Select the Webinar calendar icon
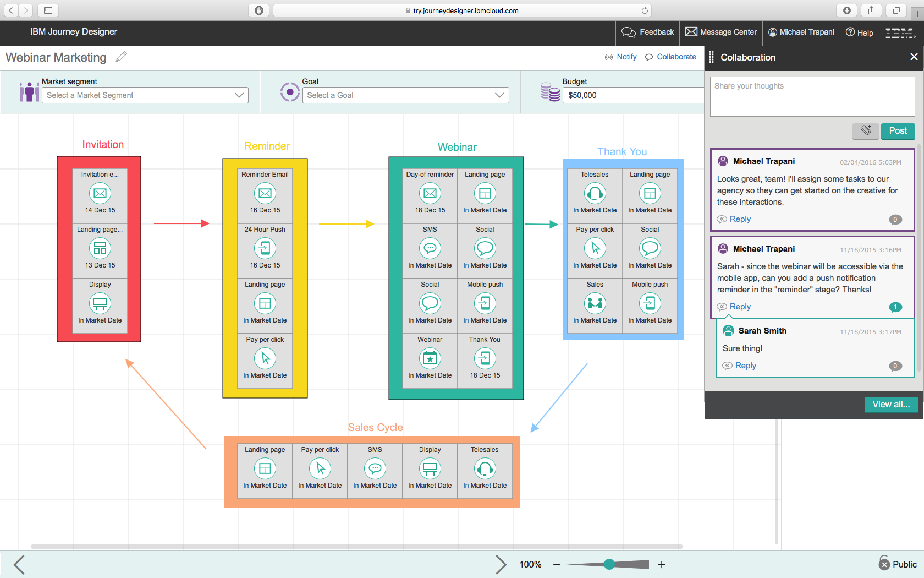924x578 pixels. click(430, 358)
